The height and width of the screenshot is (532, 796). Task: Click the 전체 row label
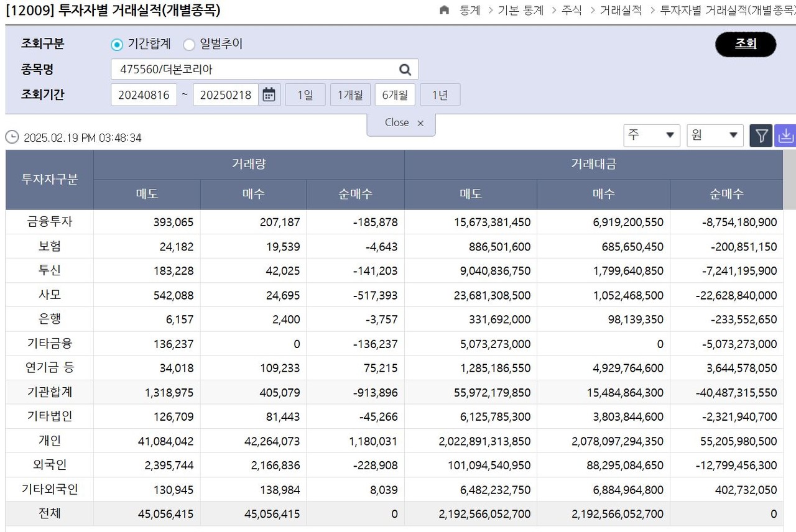(50, 513)
